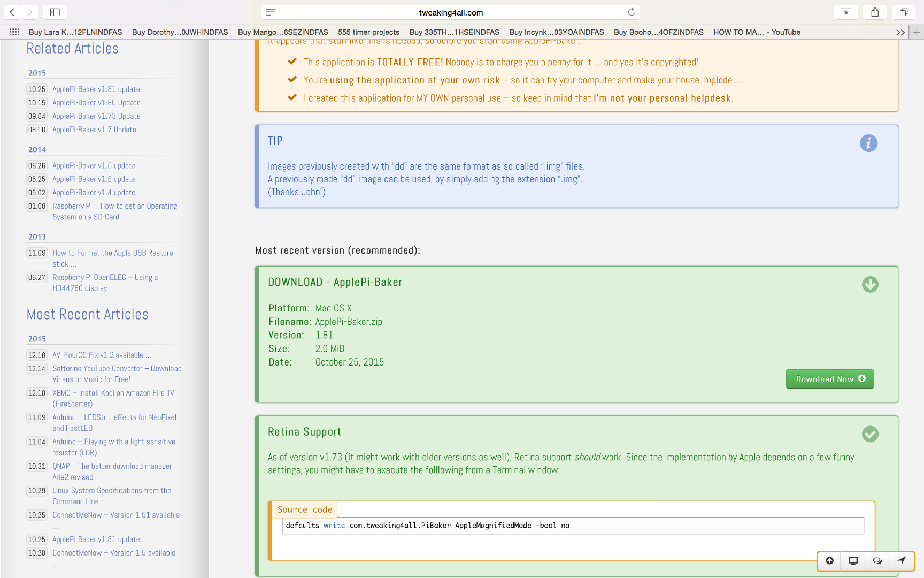This screenshot has height=578, width=924.
Task: Open How to Format the Apple USB Restore stick
Action: [113, 258]
